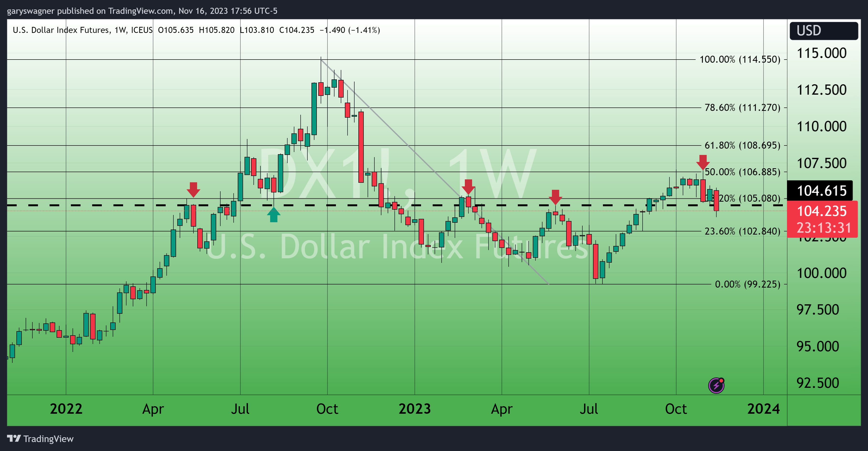
Task: Click the 110.000 price axis label
Action: 821,127
